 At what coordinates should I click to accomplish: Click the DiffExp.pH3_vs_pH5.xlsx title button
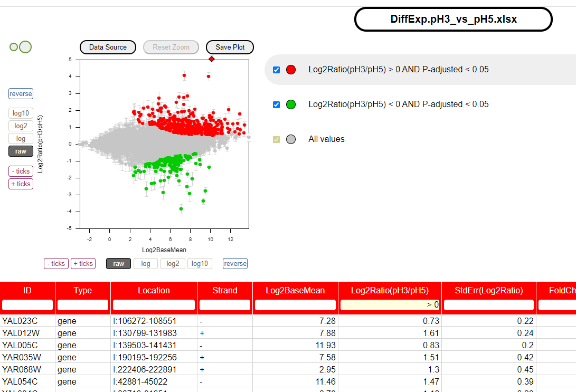[454, 19]
